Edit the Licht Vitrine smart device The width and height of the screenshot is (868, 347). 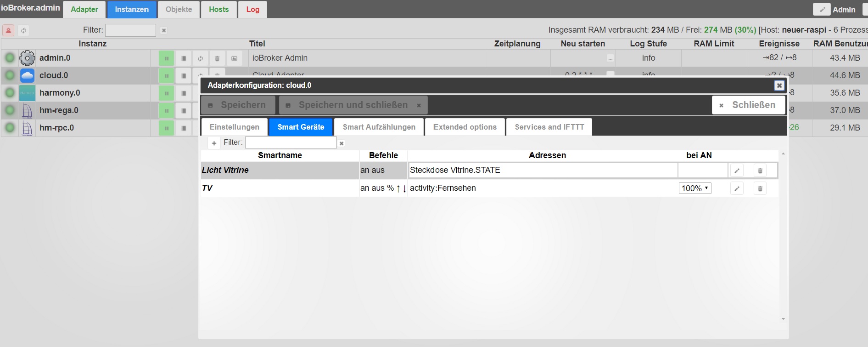point(737,171)
